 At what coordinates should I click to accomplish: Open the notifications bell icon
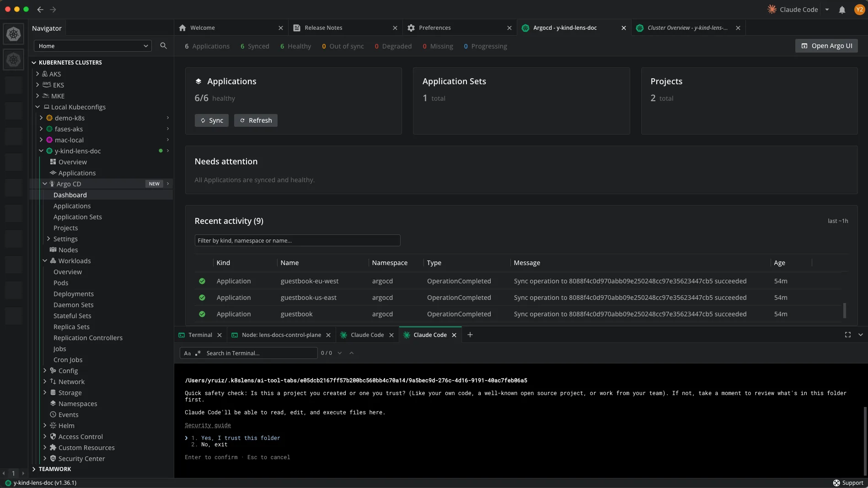coord(842,10)
